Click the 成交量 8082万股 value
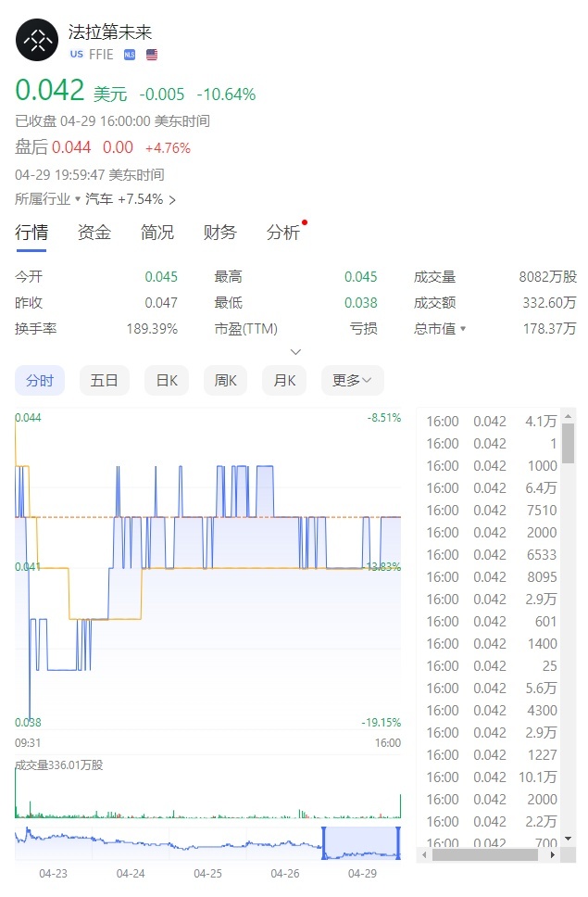 point(547,277)
